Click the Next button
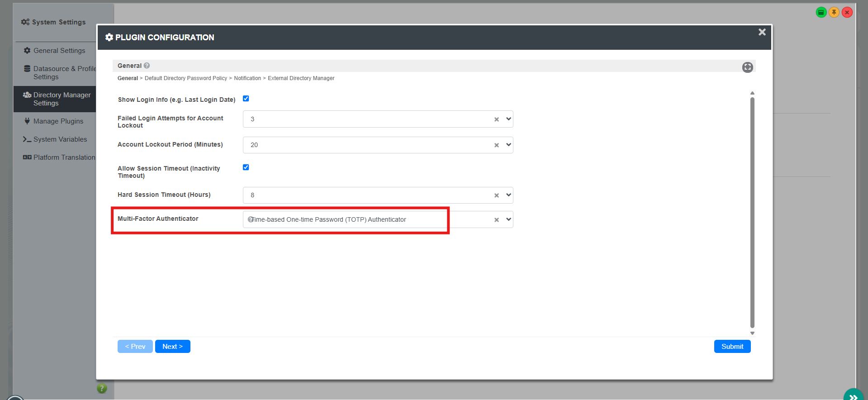The height and width of the screenshot is (400, 868). [173, 347]
